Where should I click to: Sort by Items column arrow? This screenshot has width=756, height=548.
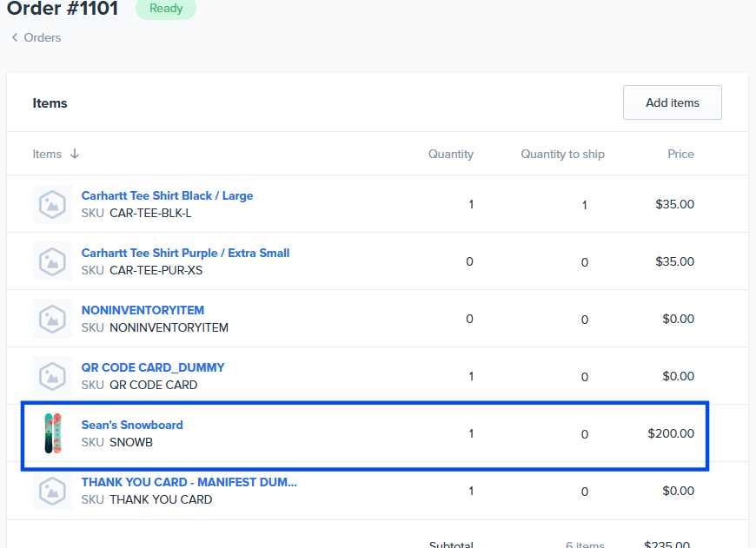click(x=75, y=154)
